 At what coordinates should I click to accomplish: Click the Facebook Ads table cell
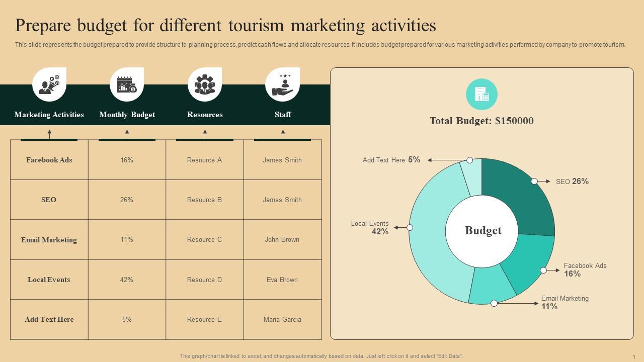click(49, 160)
